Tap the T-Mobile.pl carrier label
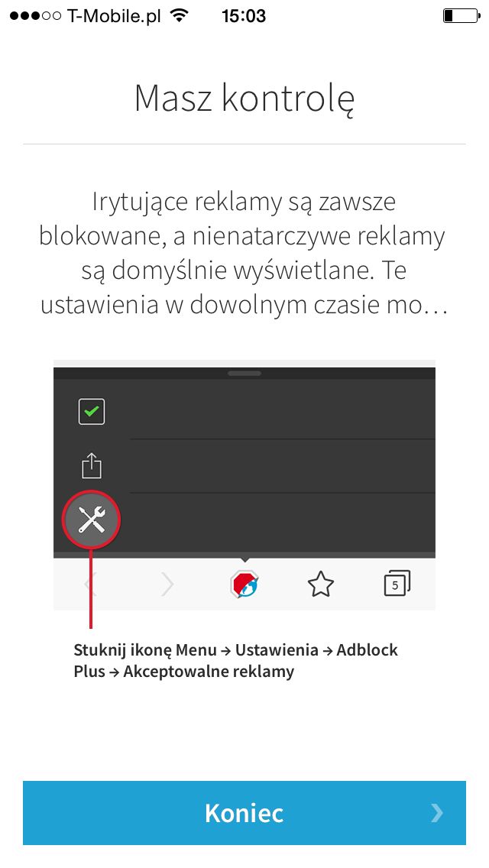 point(115,16)
